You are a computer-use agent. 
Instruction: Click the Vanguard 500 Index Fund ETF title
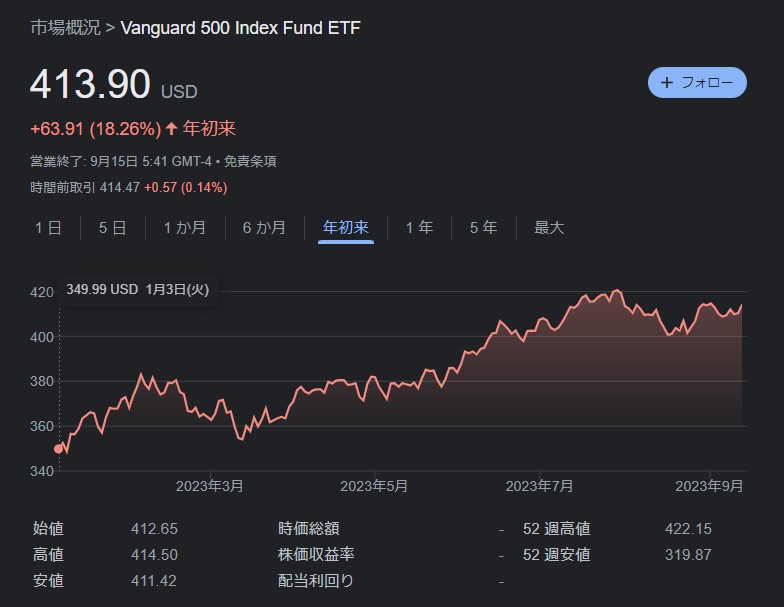click(240, 28)
